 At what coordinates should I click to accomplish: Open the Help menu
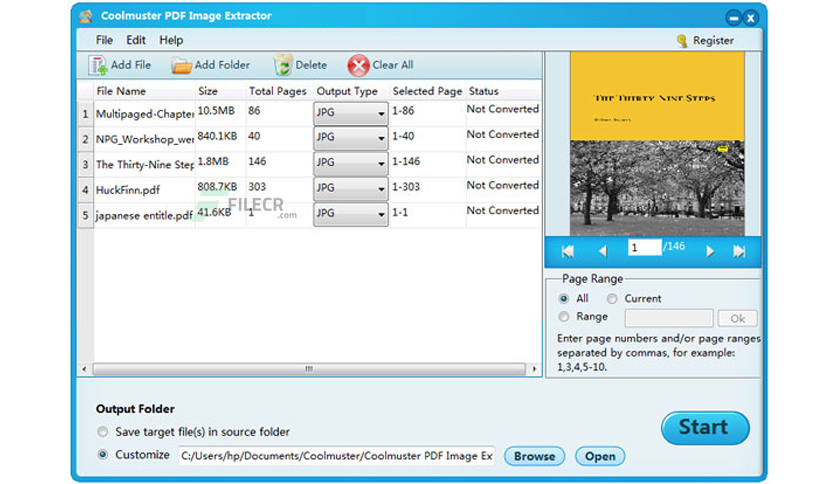tap(171, 41)
